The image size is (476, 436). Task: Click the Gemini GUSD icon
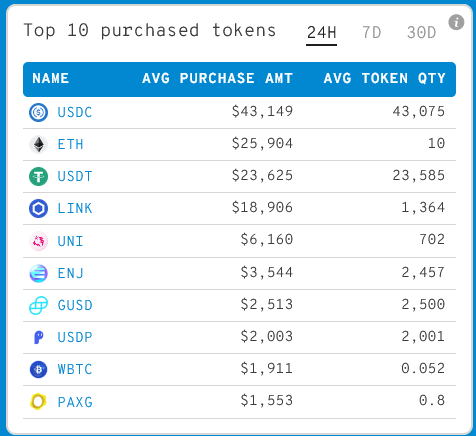click(x=38, y=305)
